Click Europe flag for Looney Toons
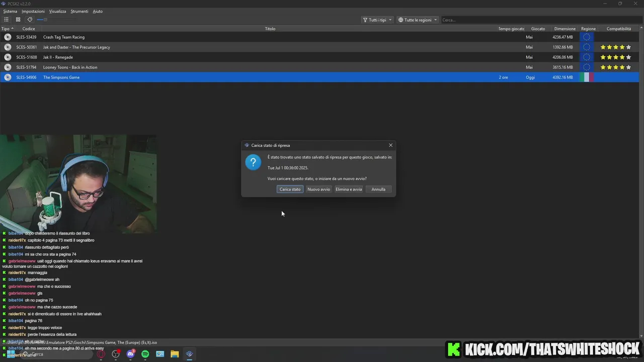Screen dimensions: 644x362 tap(587, 67)
